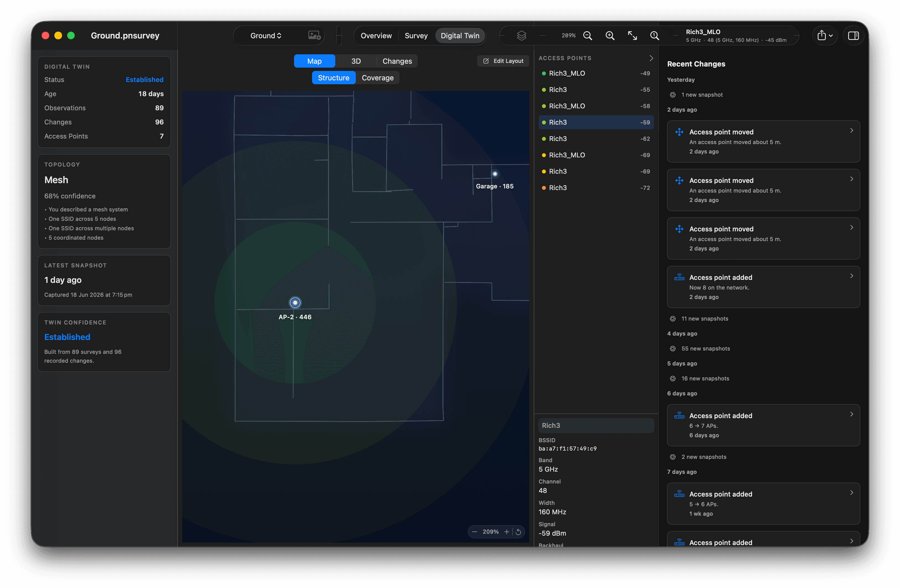The height and width of the screenshot is (588, 900).
Task: Click the zoom out magnifier in toolbar
Action: pos(588,35)
